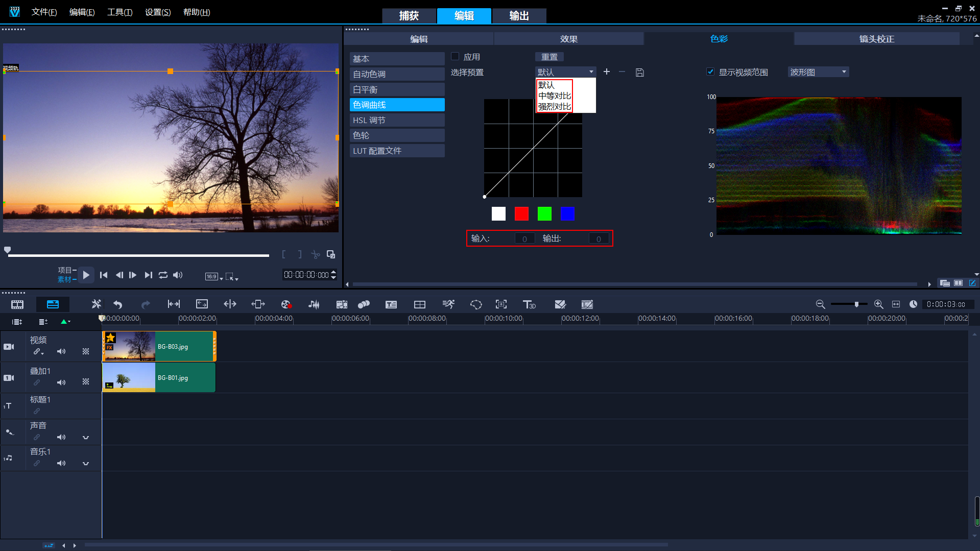Save the current tone curve preset
Image resolution: width=980 pixels, height=551 pixels.
[639, 73]
